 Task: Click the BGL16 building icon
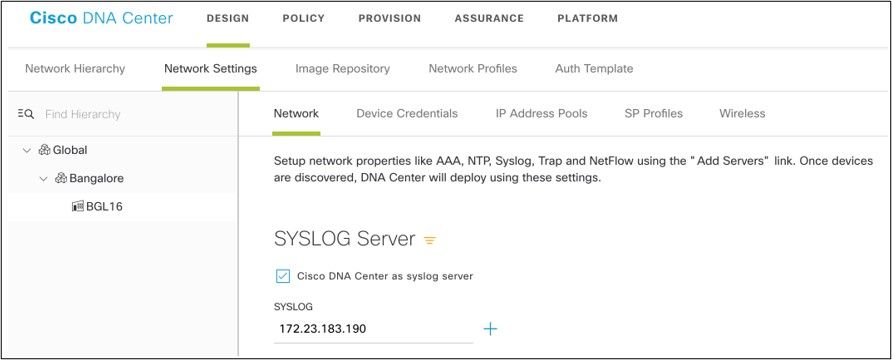point(78,206)
